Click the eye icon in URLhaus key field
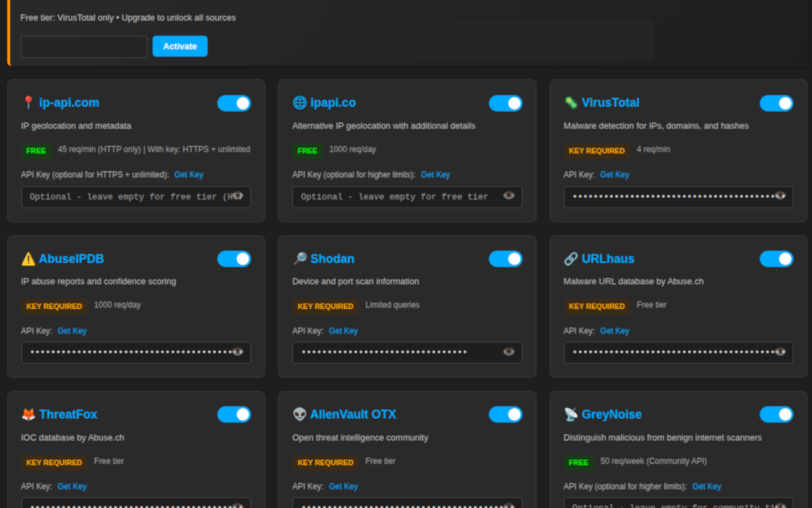The width and height of the screenshot is (812, 508). (x=780, y=352)
